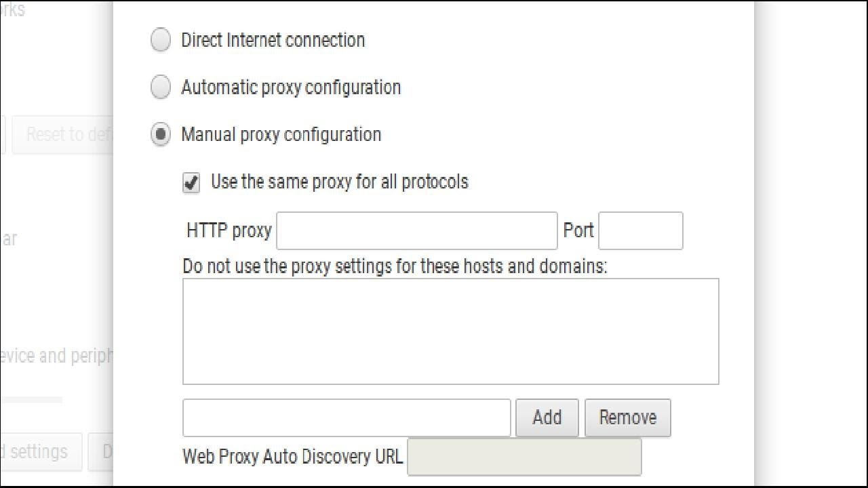The width and height of the screenshot is (868, 488).
Task: Click the "Manual proxy configuration" label text
Action: pos(281,134)
